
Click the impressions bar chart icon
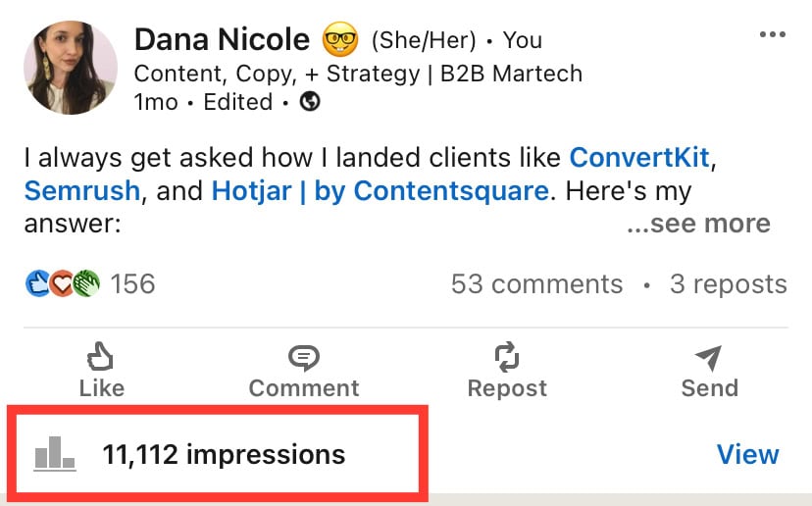tap(55, 454)
